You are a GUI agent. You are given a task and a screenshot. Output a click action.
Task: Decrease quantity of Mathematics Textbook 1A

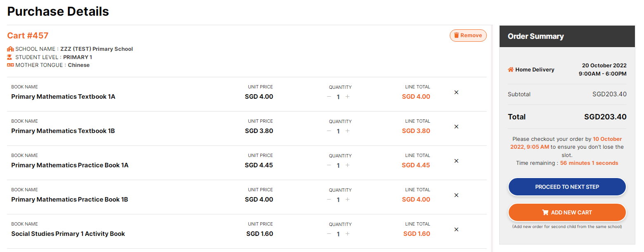click(x=329, y=97)
